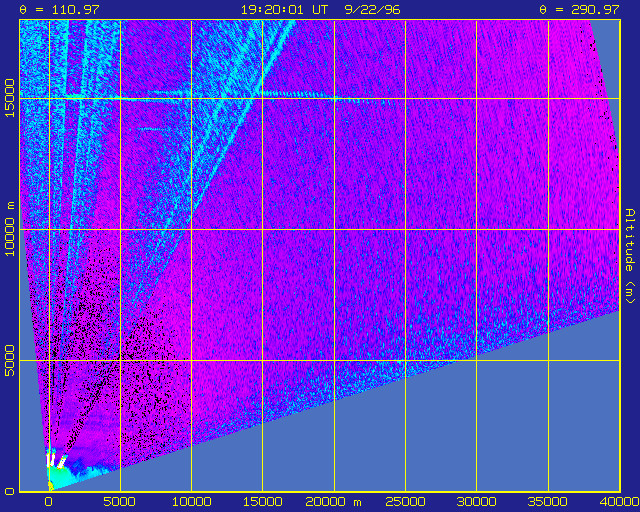The image size is (640, 512).
Task: Click the 0 altitude tick label
Action: pyautogui.click(x=10, y=492)
